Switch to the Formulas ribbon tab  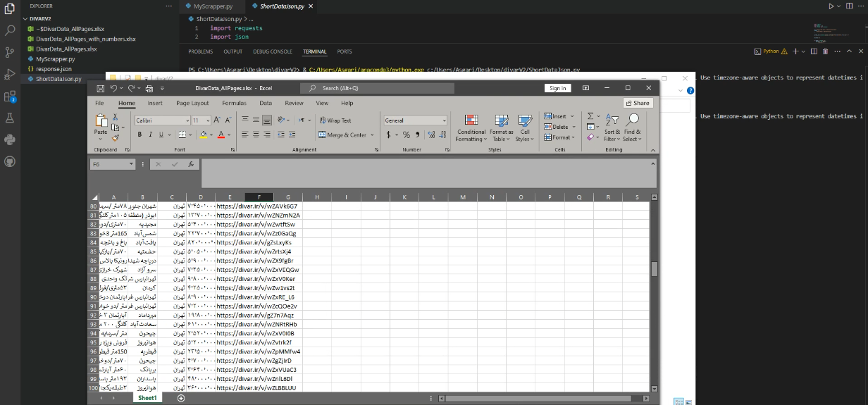(x=234, y=103)
